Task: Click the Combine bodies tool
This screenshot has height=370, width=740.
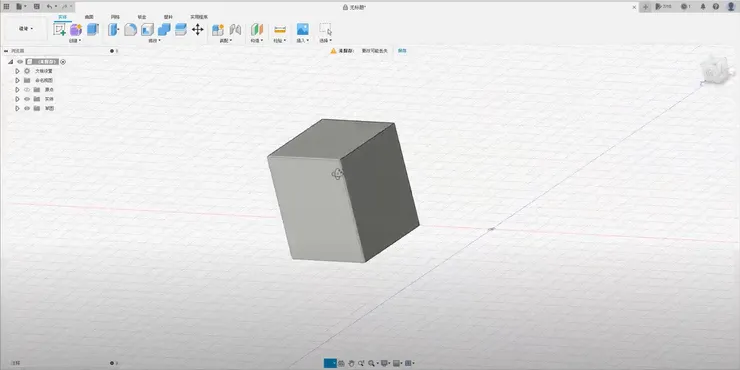Action: (164, 30)
